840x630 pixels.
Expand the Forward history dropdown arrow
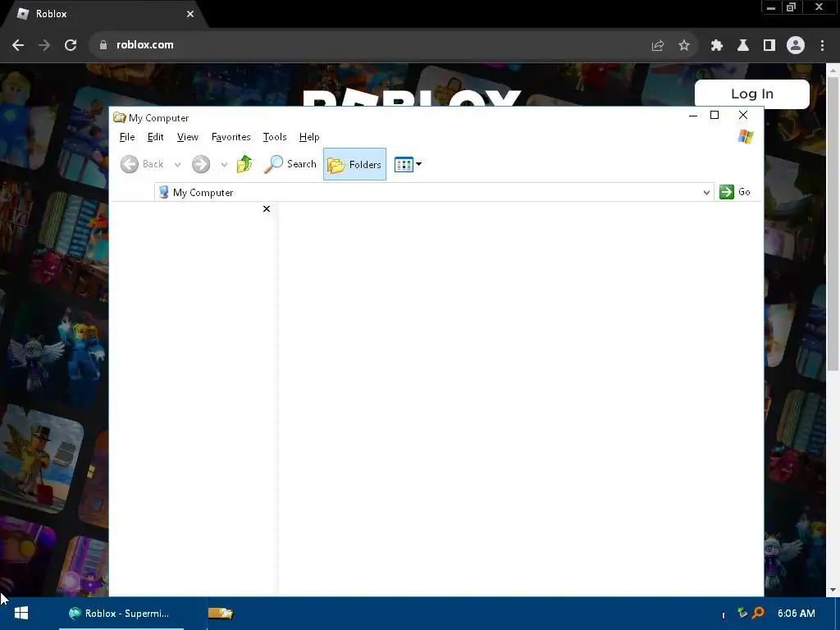click(224, 164)
